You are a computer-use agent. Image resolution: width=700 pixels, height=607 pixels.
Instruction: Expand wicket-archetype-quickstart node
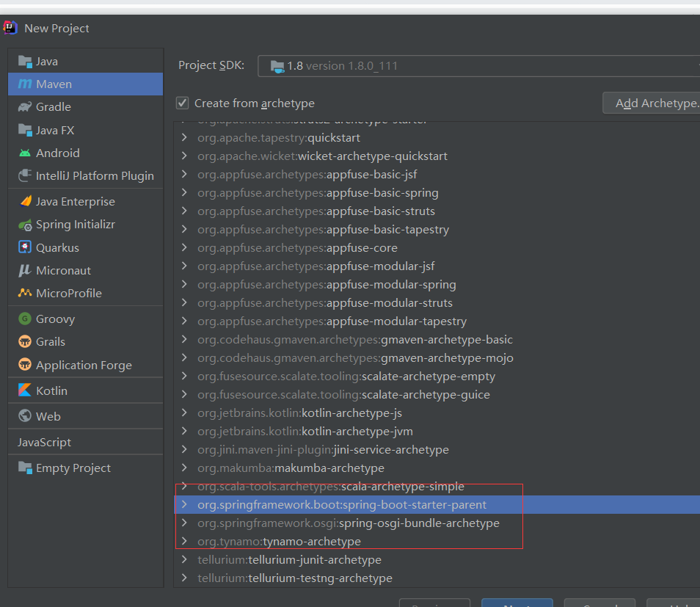point(184,156)
